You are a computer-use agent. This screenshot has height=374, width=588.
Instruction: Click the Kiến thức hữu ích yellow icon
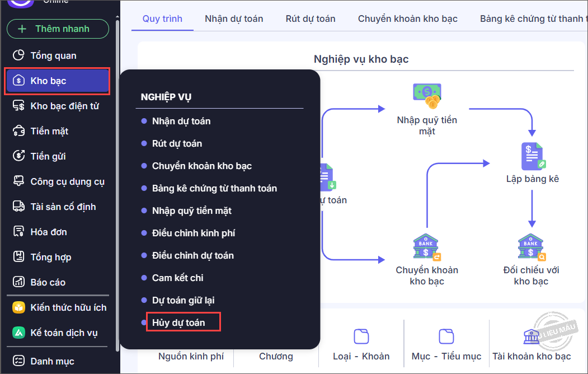click(18, 307)
